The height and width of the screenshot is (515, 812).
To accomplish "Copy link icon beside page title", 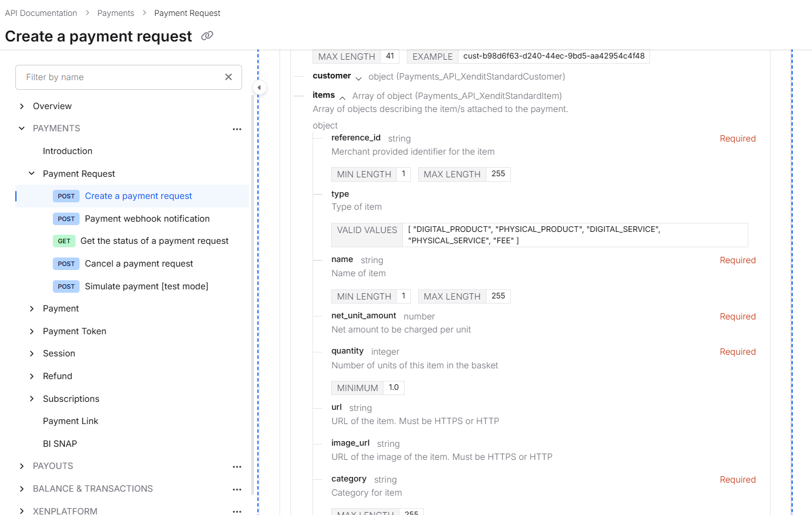I will coord(207,36).
